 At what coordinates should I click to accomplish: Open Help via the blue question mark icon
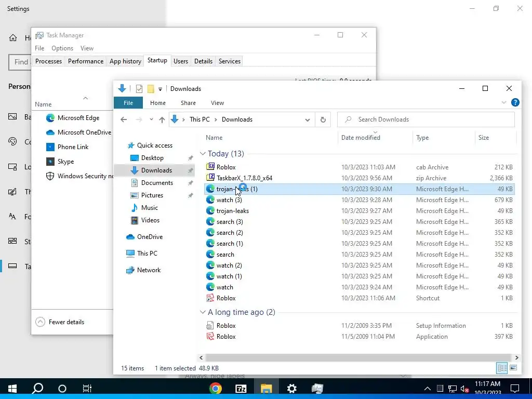515,102
